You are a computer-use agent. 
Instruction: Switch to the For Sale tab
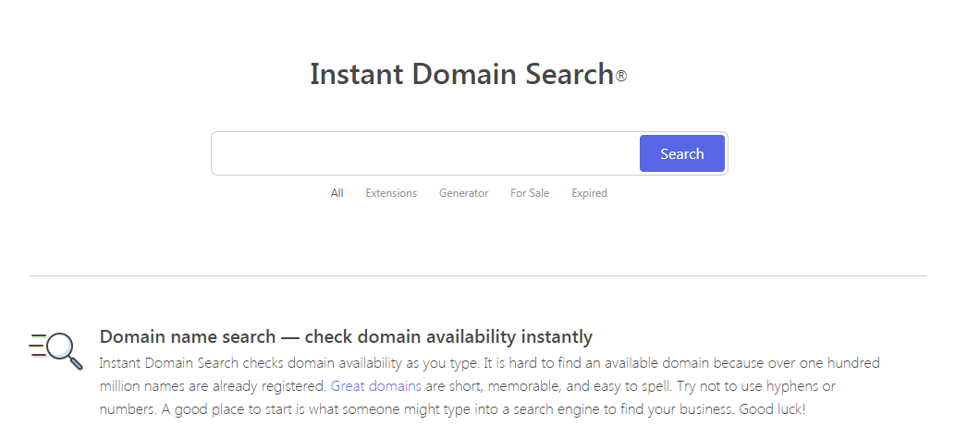(530, 193)
